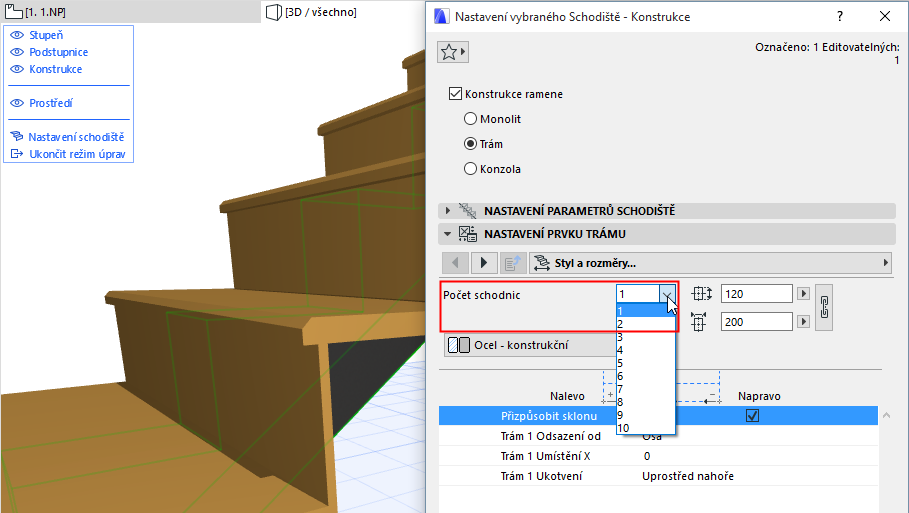Choose 6 in Počet schodnic list
909x513 pixels.
[x=646, y=376]
